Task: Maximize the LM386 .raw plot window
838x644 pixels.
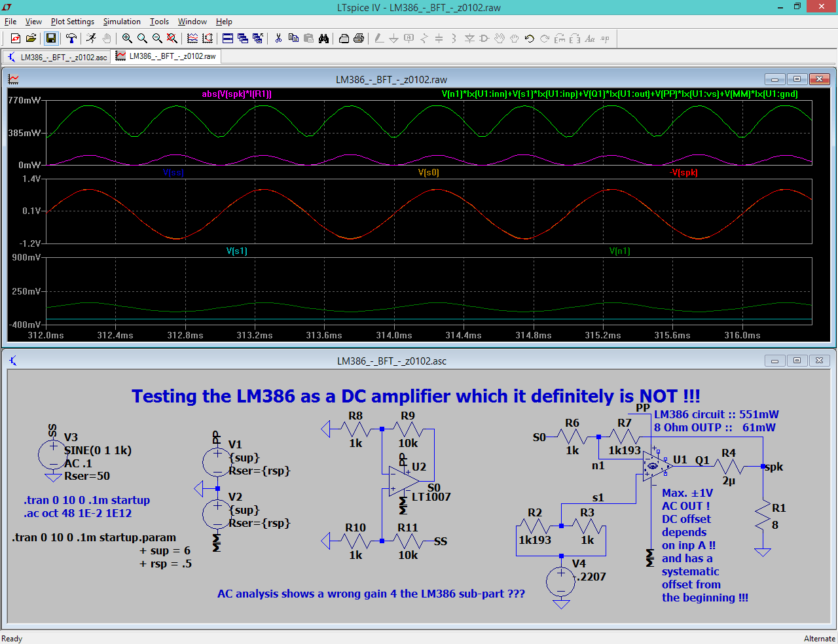Action: [797, 79]
